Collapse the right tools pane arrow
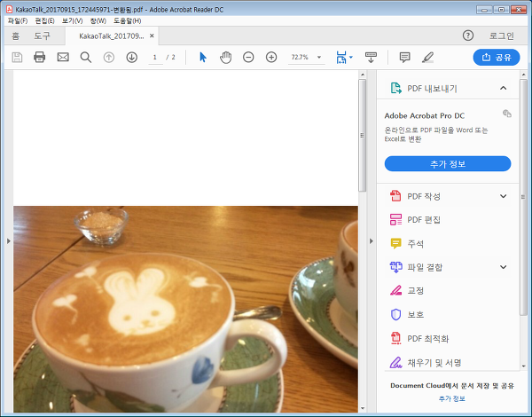Screen dimensions: 532x417 [x=372, y=241]
